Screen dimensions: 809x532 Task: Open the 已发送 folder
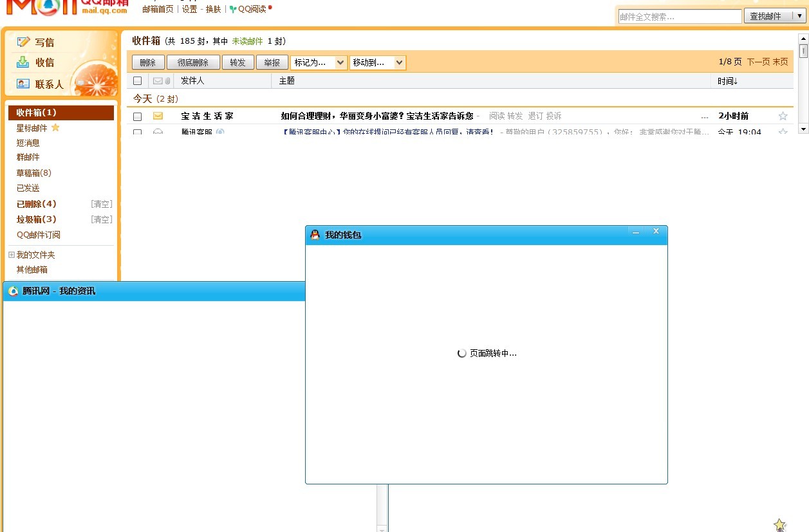(x=28, y=188)
